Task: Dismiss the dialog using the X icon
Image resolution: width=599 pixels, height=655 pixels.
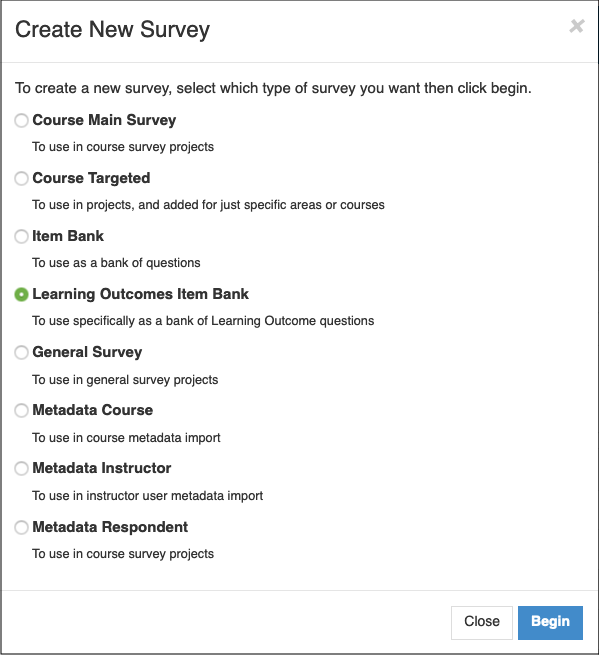Action: [x=577, y=26]
